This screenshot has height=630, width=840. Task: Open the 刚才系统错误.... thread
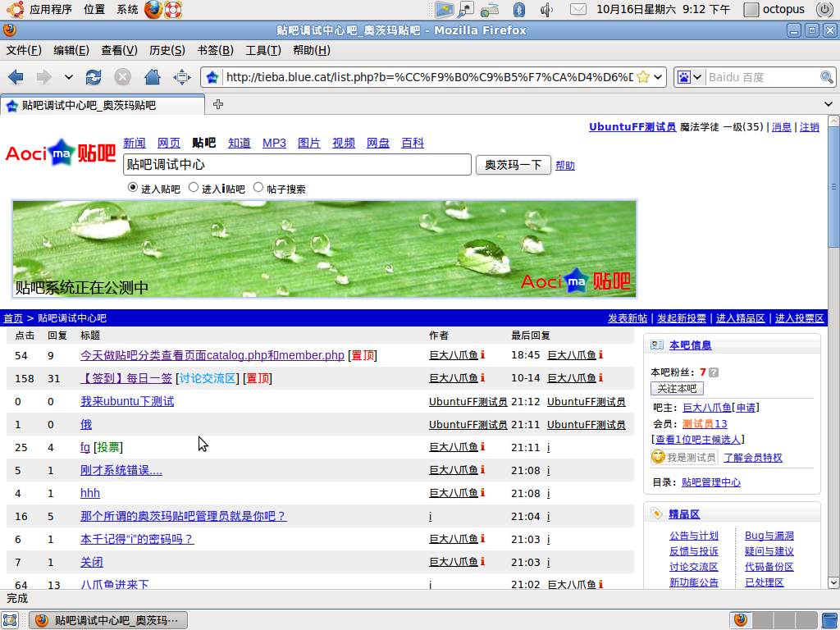[x=121, y=470]
